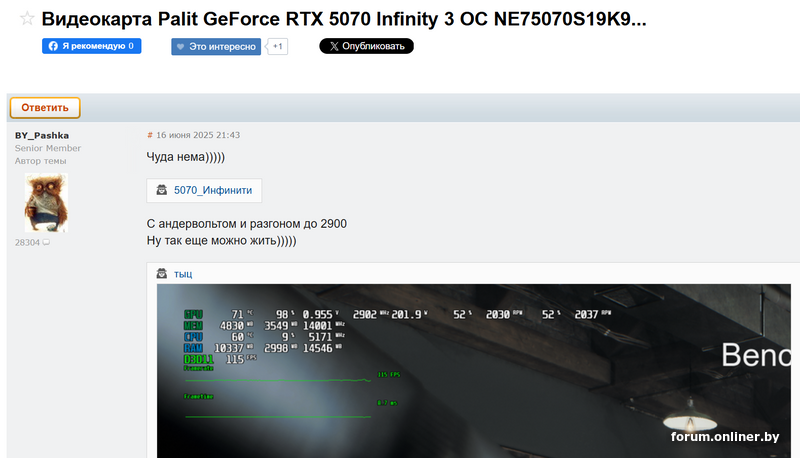Click the topic title 'Видеокарта Palit GeForce RTX 5070'
800x458 pixels.
click(x=344, y=19)
